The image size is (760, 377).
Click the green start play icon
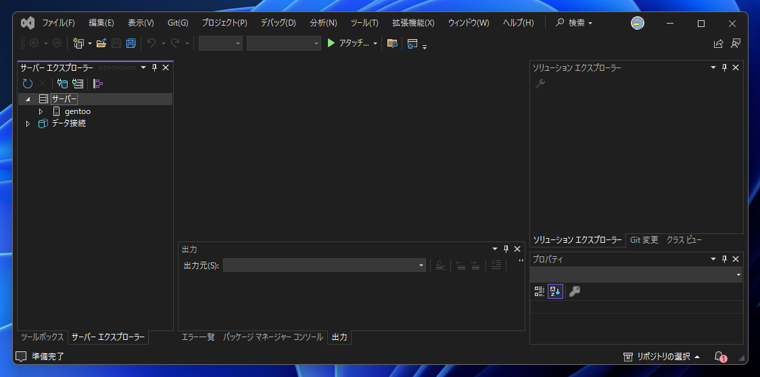click(x=331, y=43)
